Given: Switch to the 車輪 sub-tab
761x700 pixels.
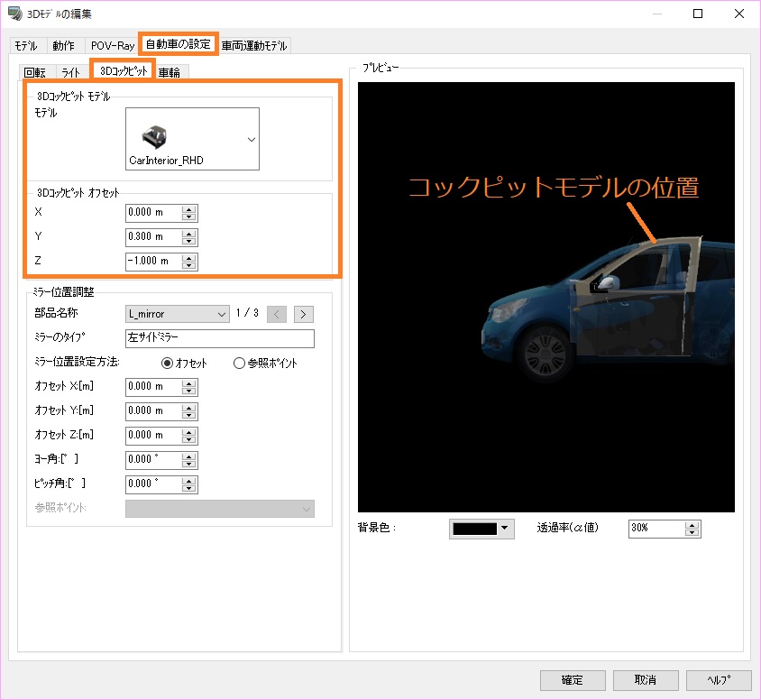Looking at the screenshot, I should [169, 72].
